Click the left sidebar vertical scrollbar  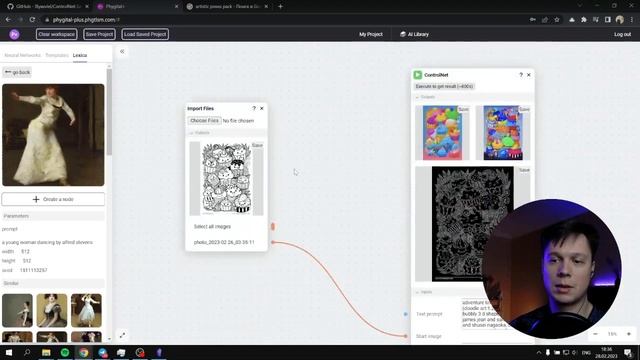tap(109, 112)
